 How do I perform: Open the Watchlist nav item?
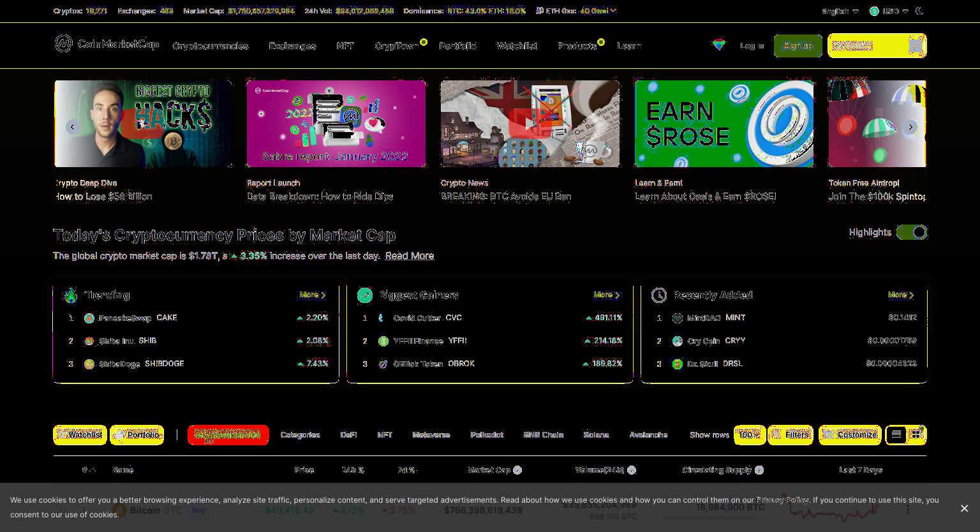(x=517, y=46)
